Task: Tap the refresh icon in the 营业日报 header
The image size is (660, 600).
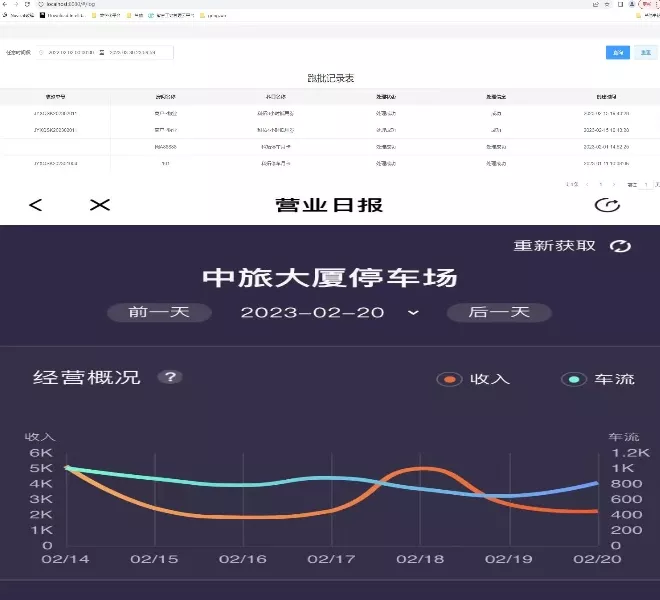Action: click(607, 205)
